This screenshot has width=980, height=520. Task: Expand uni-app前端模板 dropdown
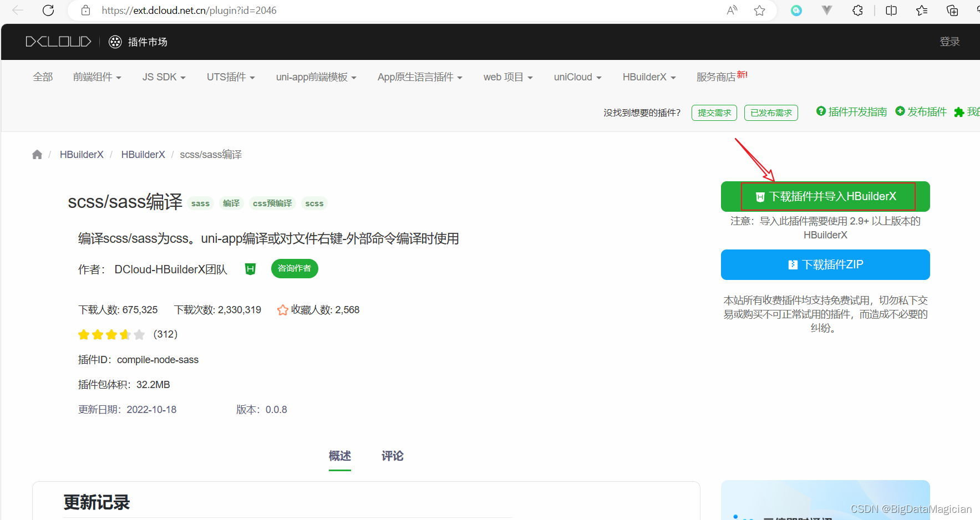tap(316, 77)
